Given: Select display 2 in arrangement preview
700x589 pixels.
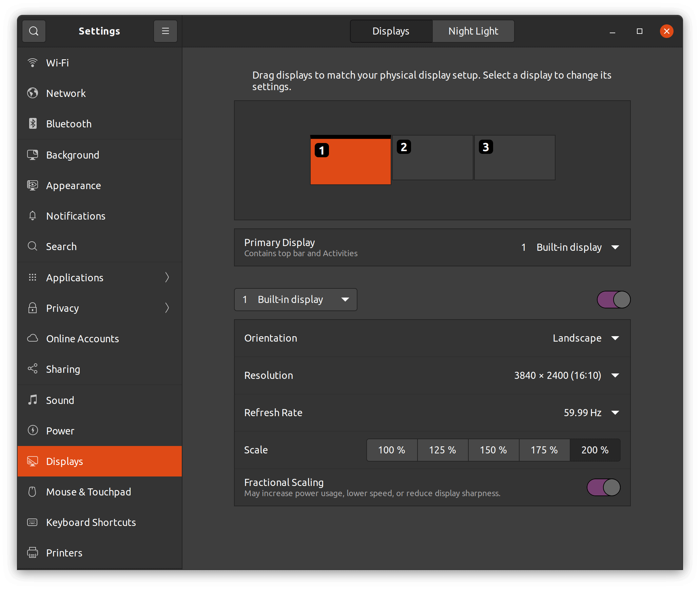Looking at the screenshot, I should [x=432, y=158].
